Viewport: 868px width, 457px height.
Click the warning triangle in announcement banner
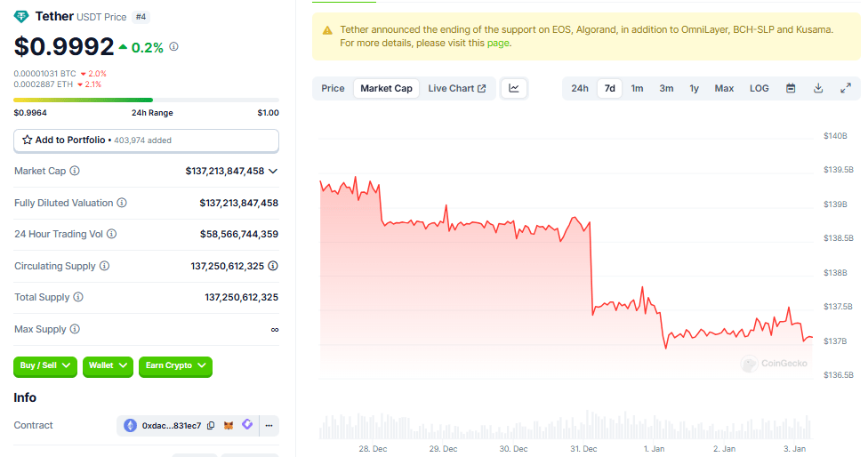pyautogui.click(x=327, y=30)
